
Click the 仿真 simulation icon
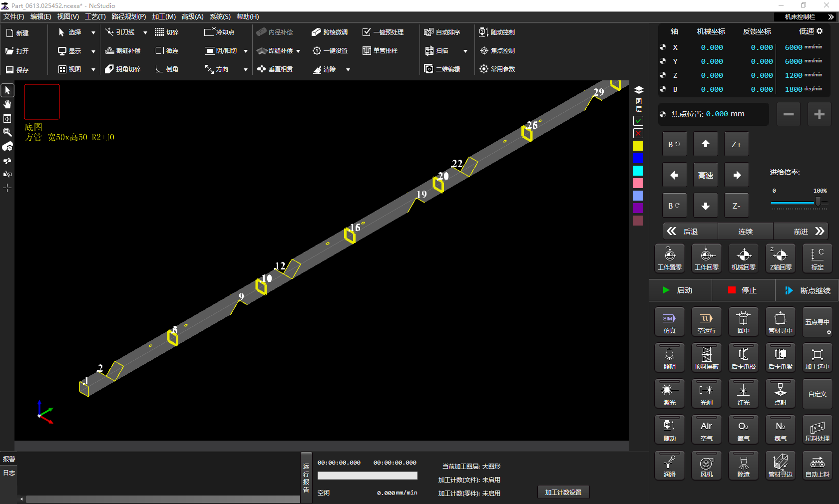click(x=669, y=322)
